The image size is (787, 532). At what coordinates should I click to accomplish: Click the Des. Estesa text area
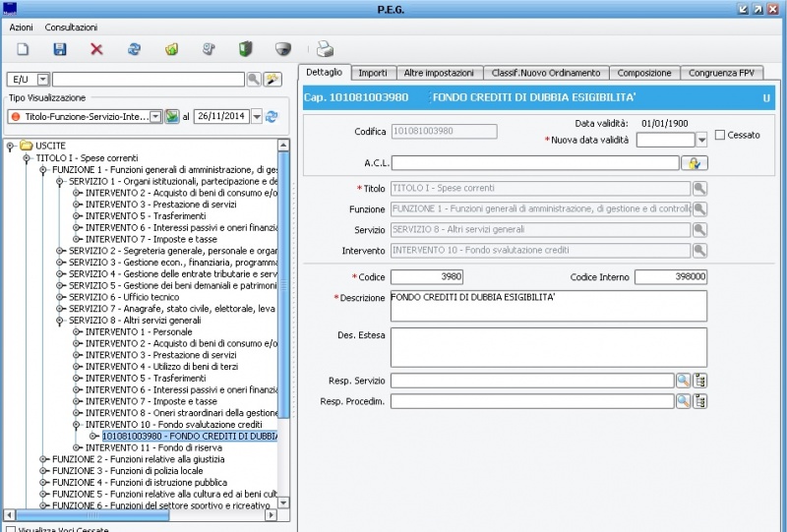548,347
